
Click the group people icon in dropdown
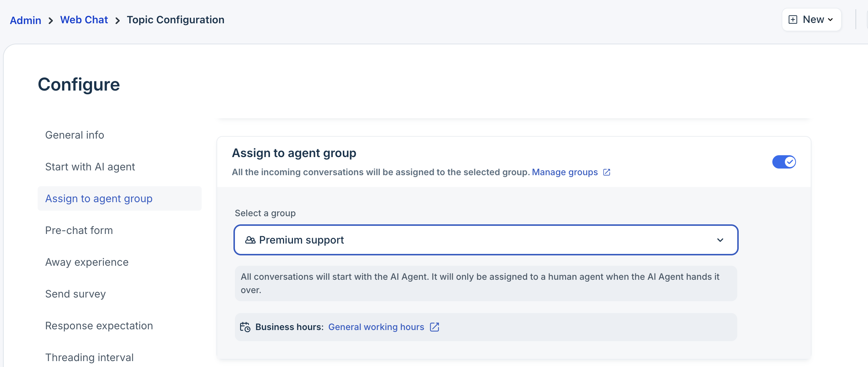[250, 240]
